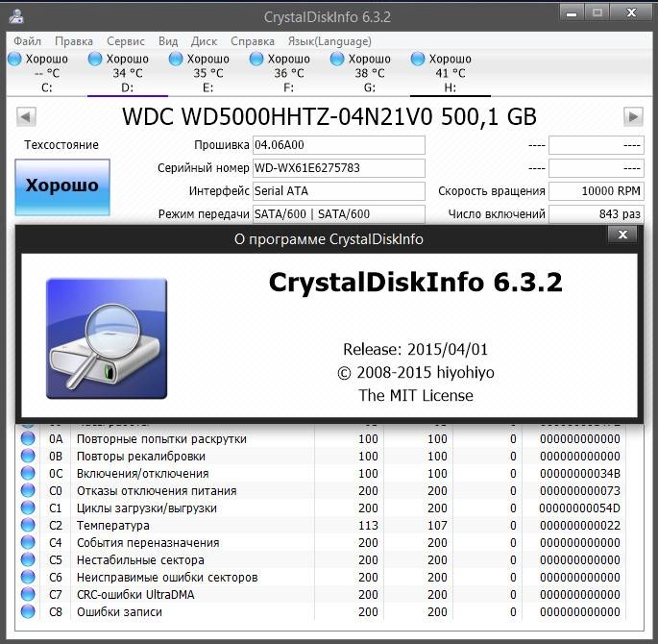This screenshot has height=644, width=658.
Task: Click the Прошивка field 04.06A00
Action: point(339,145)
